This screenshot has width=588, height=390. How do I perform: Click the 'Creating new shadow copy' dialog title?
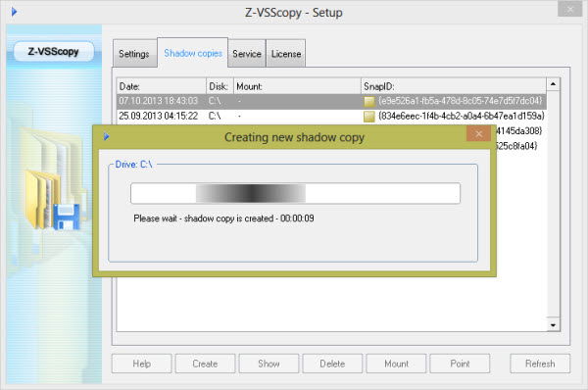tap(294, 137)
